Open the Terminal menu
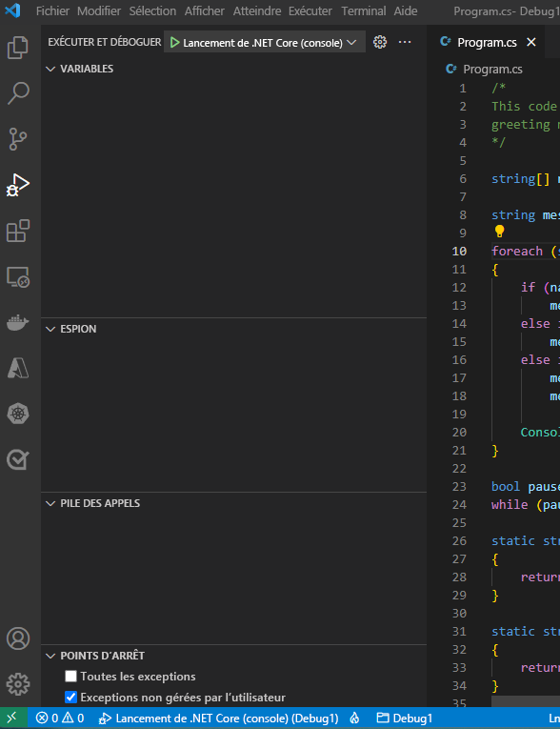560x729 pixels. pos(364,10)
